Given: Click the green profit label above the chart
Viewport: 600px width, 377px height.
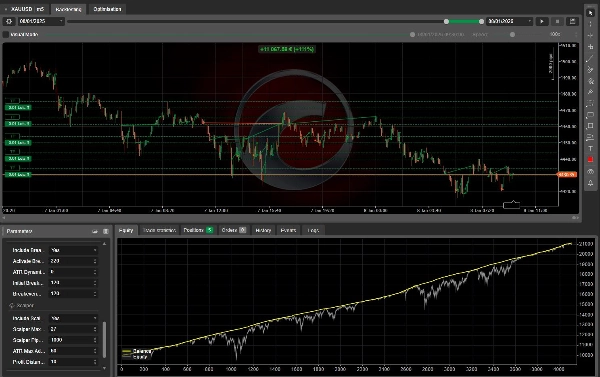Looking at the screenshot, I should [x=287, y=49].
